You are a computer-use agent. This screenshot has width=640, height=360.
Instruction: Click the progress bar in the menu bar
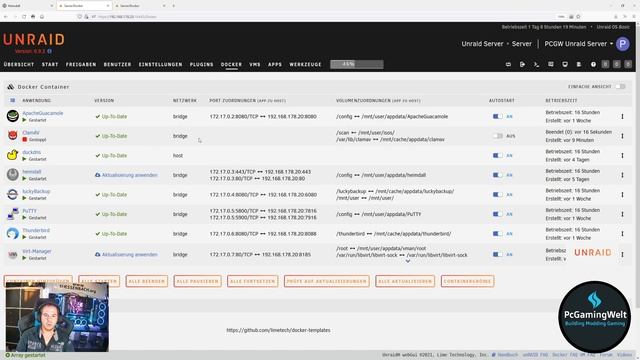click(x=357, y=64)
